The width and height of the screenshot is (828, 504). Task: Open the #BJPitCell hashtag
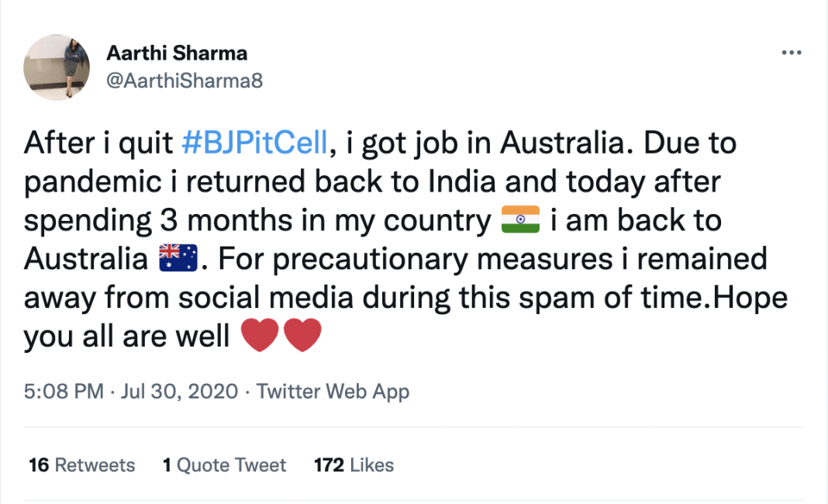tap(254, 144)
